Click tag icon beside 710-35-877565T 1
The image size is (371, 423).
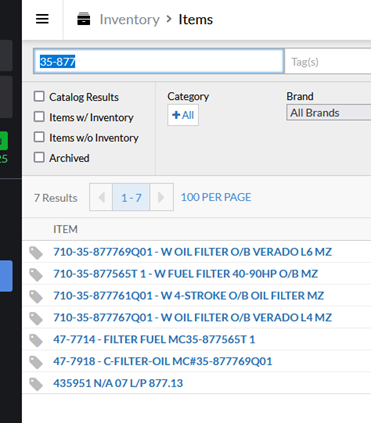point(36,275)
